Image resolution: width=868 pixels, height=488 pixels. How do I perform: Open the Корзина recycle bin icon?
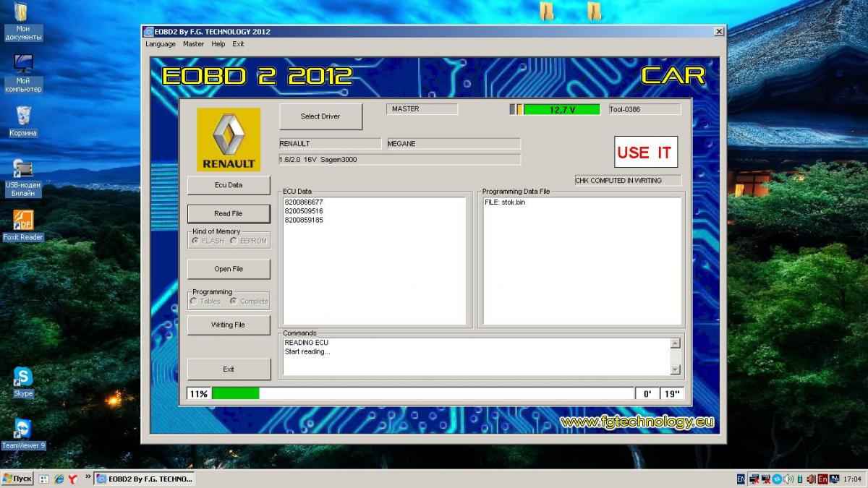pyautogui.click(x=23, y=121)
